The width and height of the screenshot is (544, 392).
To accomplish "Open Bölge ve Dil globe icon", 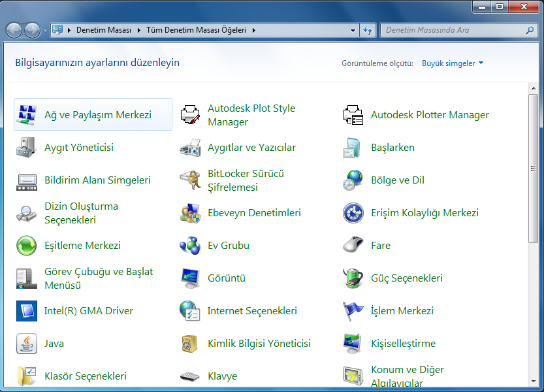I will (353, 180).
